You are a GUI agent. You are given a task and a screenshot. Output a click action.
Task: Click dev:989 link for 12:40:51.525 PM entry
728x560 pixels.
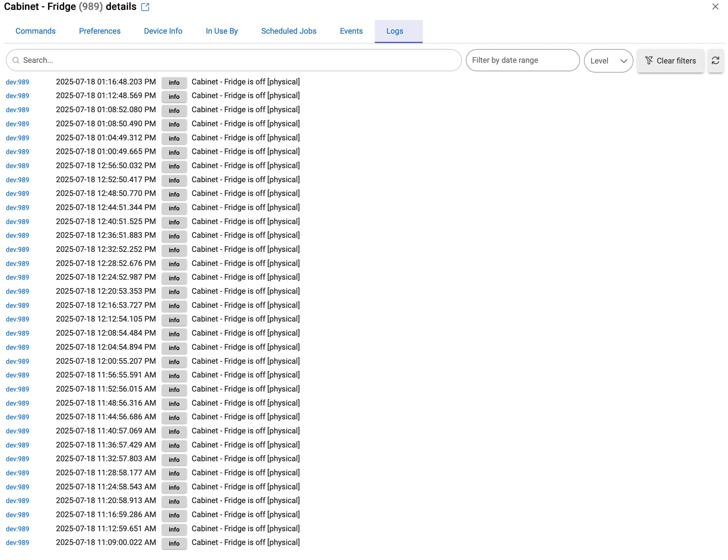[x=17, y=222]
